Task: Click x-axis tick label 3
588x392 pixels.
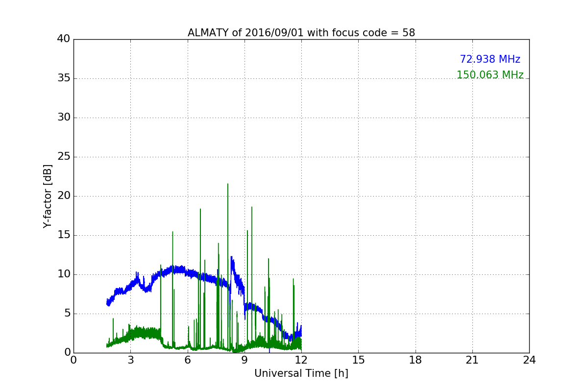Action: tap(130, 360)
